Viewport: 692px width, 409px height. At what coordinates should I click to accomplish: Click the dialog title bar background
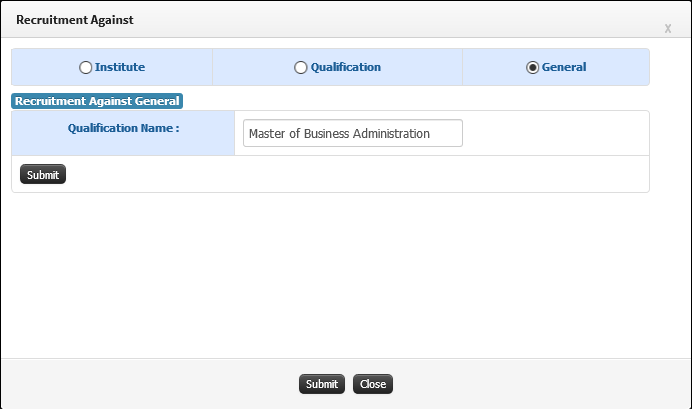tap(397, 19)
